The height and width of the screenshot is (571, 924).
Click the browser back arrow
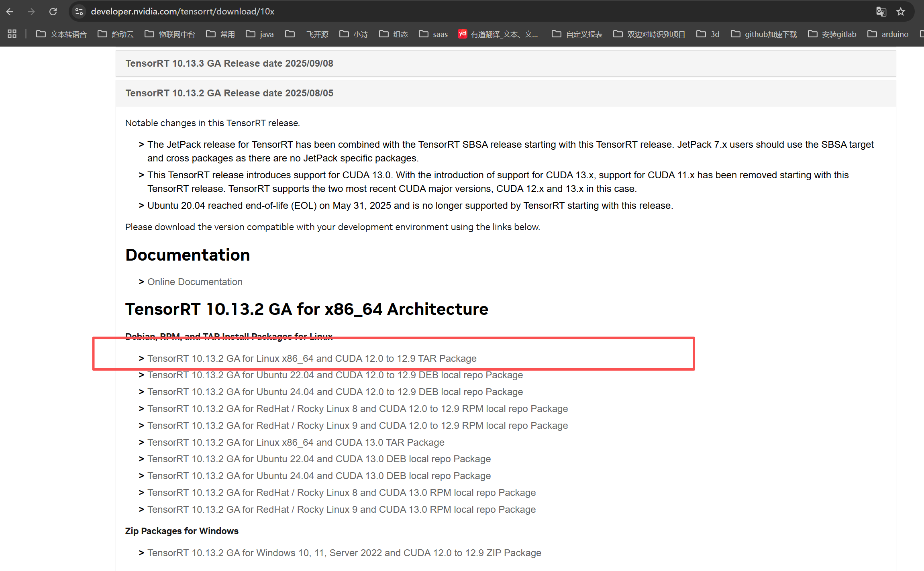coord(10,12)
